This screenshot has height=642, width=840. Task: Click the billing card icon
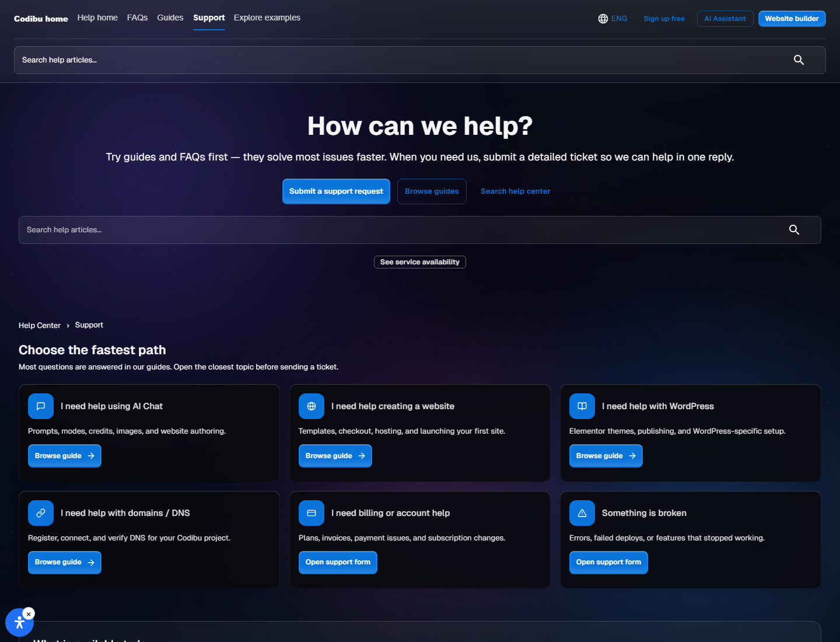(311, 513)
